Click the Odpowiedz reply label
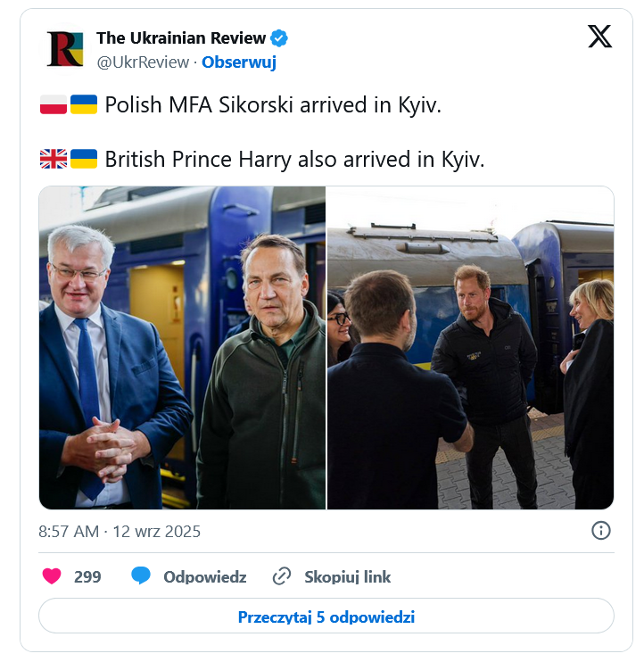The width and height of the screenshot is (644, 662). click(x=205, y=576)
